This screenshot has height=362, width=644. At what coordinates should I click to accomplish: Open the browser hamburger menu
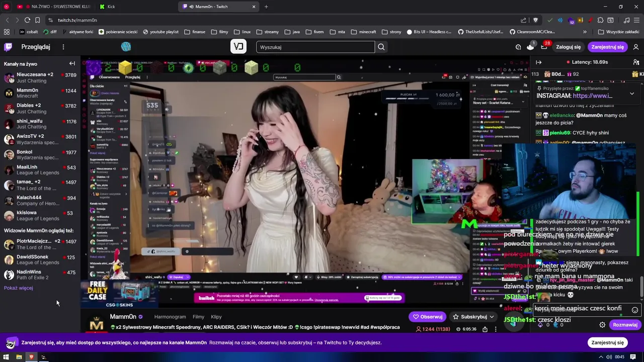[636, 20]
